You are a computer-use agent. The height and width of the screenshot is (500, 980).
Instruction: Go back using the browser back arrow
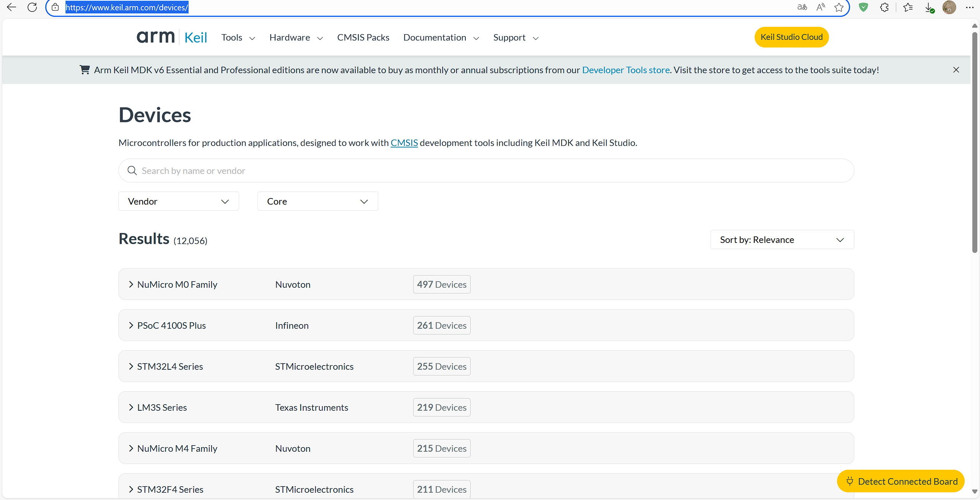[11, 7]
